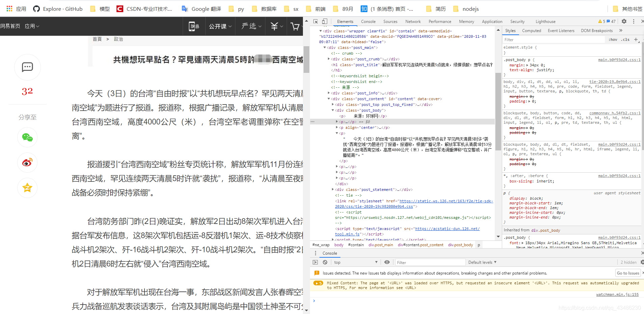Click the Console filter input
This screenshot has width=644, height=314.
[x=430, y=262]
